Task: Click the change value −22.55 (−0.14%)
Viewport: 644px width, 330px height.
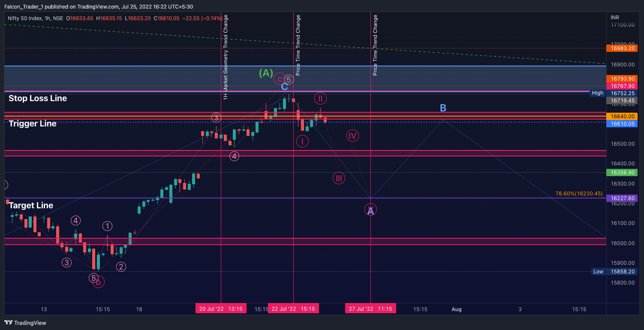Action: coord(202,18)
